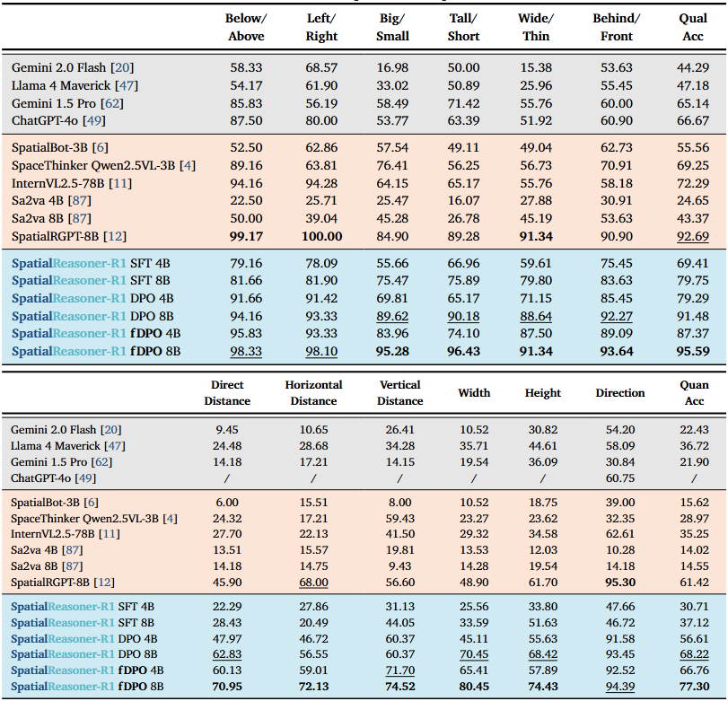Click the fDPO 4B value "95.83"
This screenshot has height=701, width=728.
pos(246,333)
